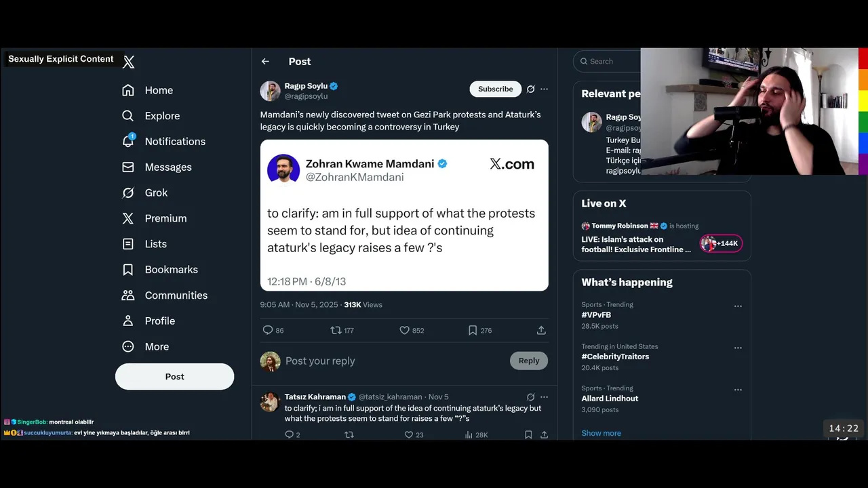Open Grok icon next to Subscribe button
The image size is (868, 488).
tap(531, 89)
